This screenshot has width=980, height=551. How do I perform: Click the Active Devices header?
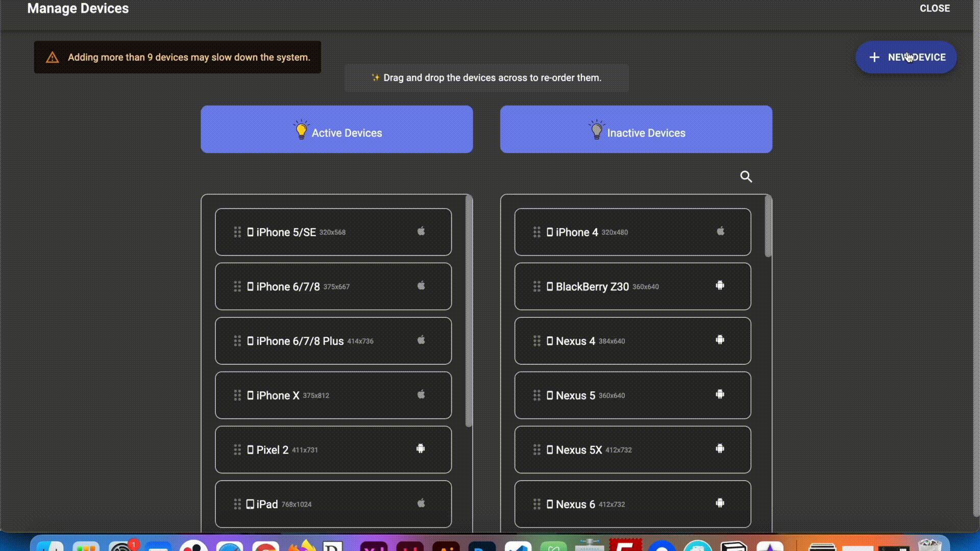pyautogui.click(x=337, y=130)
